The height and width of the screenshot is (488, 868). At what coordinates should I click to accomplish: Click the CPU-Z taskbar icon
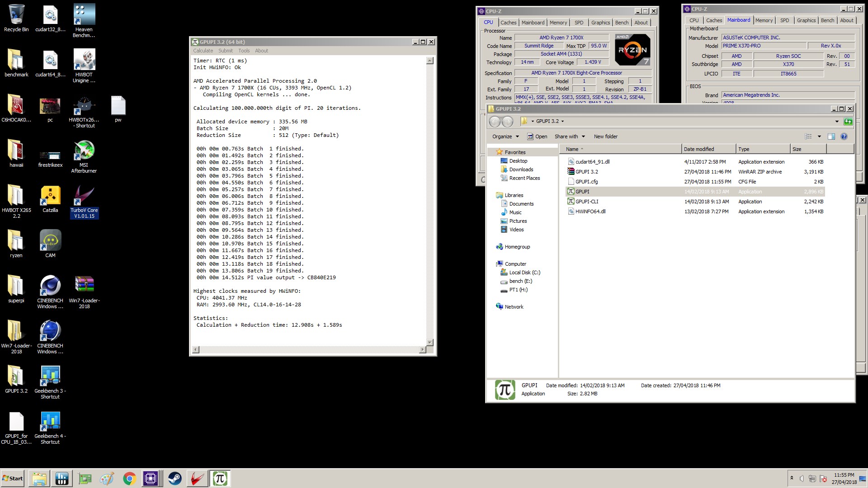pos(151,479)
